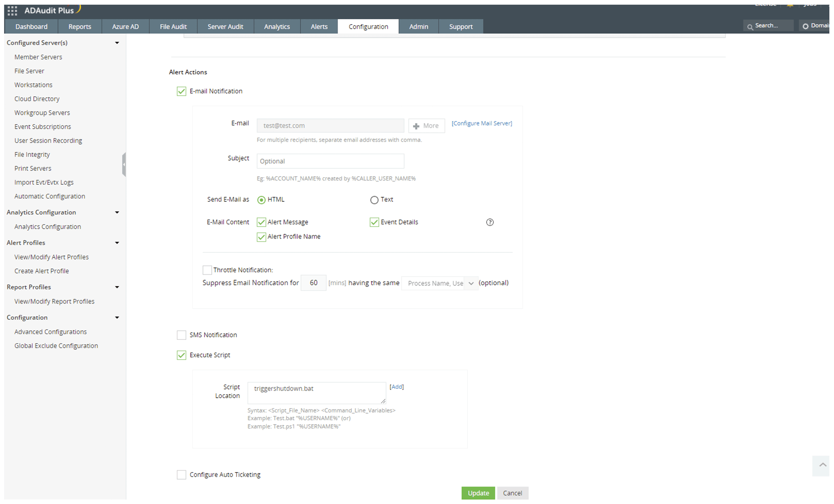
Task: Click the search magnifier icon
Action: [750, 27]
